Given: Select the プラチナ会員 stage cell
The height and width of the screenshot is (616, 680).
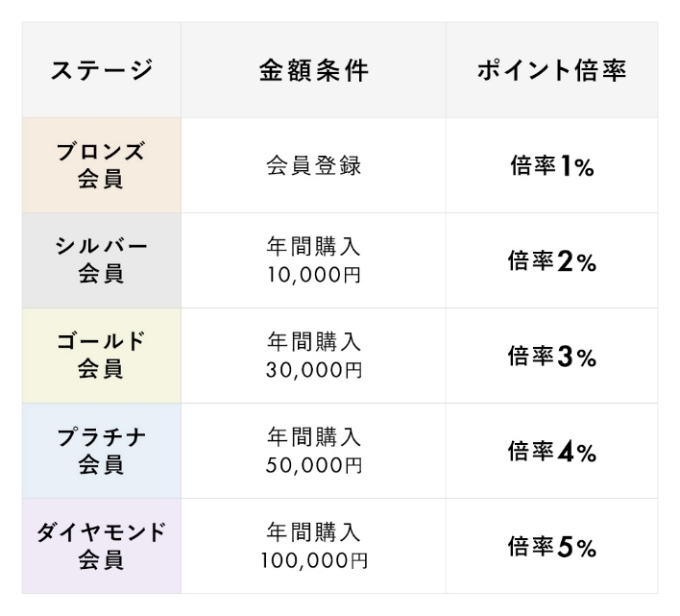Looking at the screenshot, I should pos(102,451).
